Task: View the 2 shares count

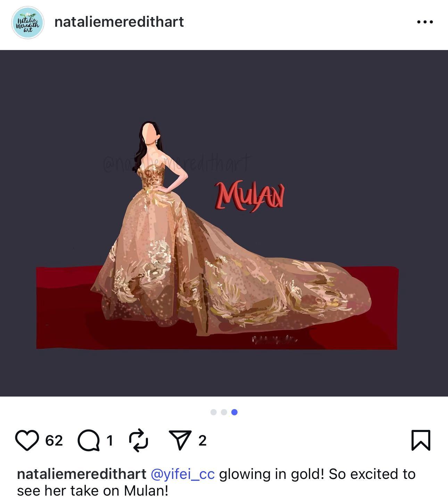Action: coord(202,441)
